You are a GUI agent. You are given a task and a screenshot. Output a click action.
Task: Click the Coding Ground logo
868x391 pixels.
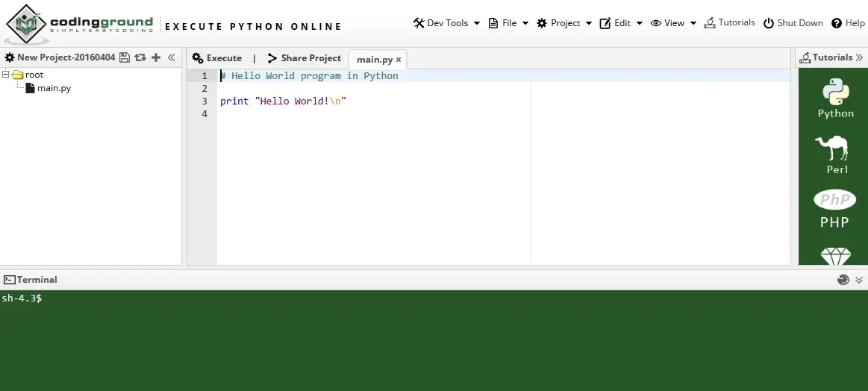81,25
